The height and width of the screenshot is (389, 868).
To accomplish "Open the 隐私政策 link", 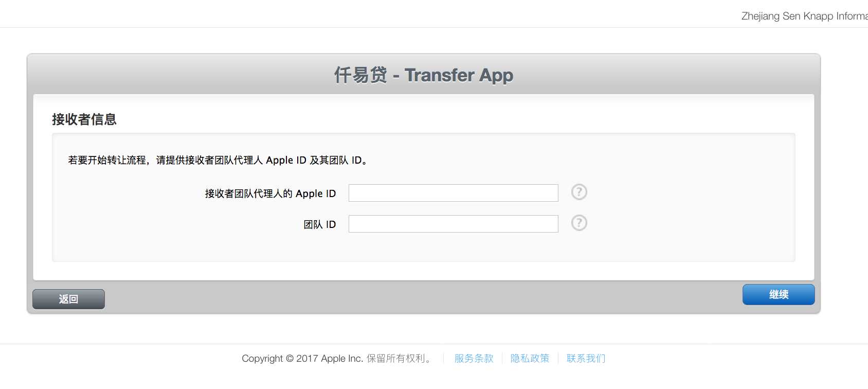I will point(530,358).
